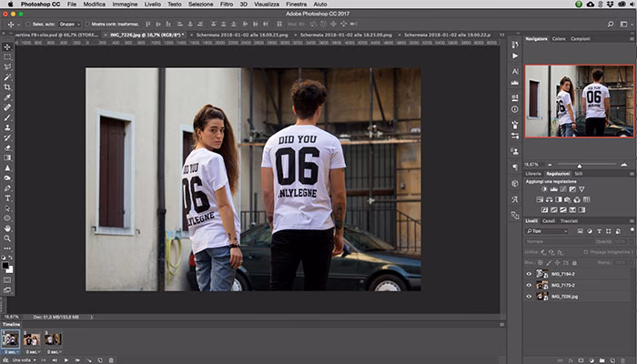Open the Gruppo dropdown in options bar
The image size is (637, 364).
pos(70,25)
